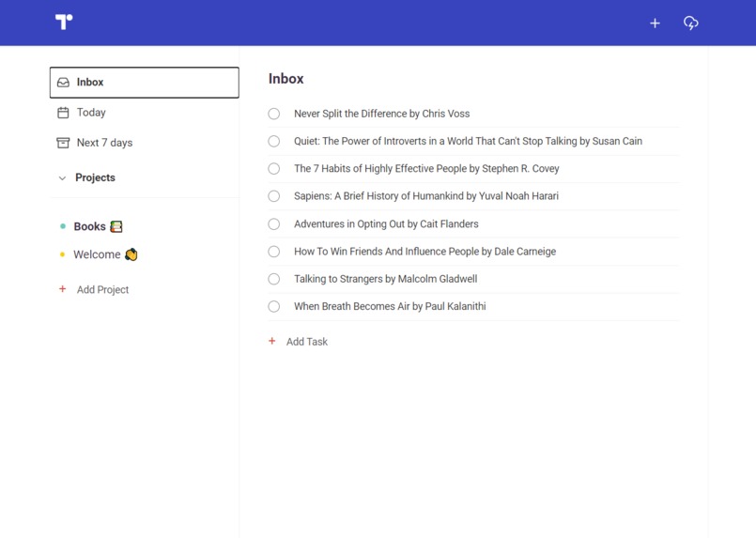Check off How To Win Friends task
Viewport: 756px width, 538px height.
[274, 252]
